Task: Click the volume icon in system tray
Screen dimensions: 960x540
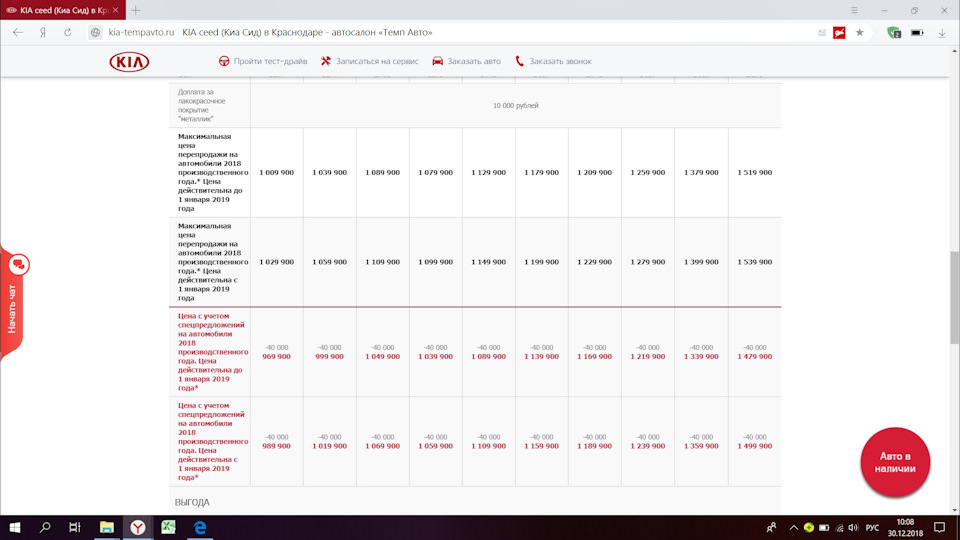Action: (853, 527)
